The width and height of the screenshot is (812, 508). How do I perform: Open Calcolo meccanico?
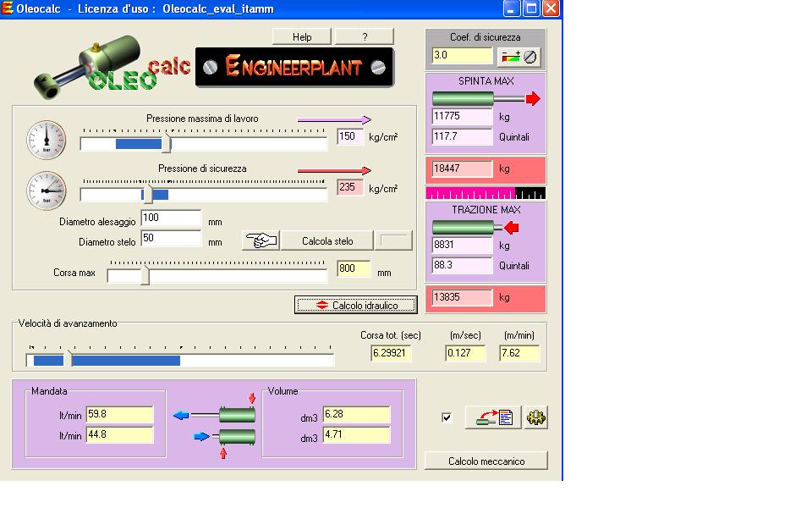pos(486,461)
